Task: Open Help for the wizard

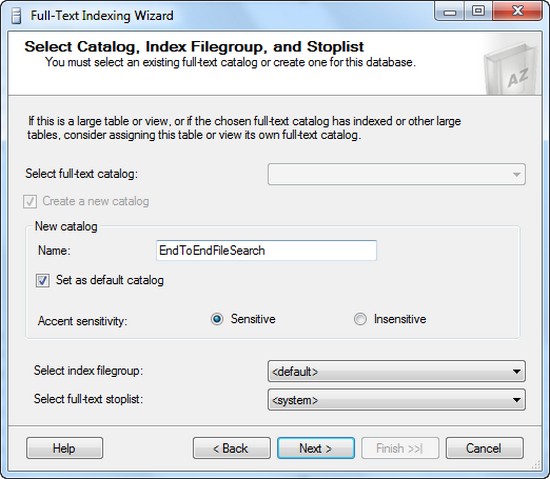Action: point(65,448)
